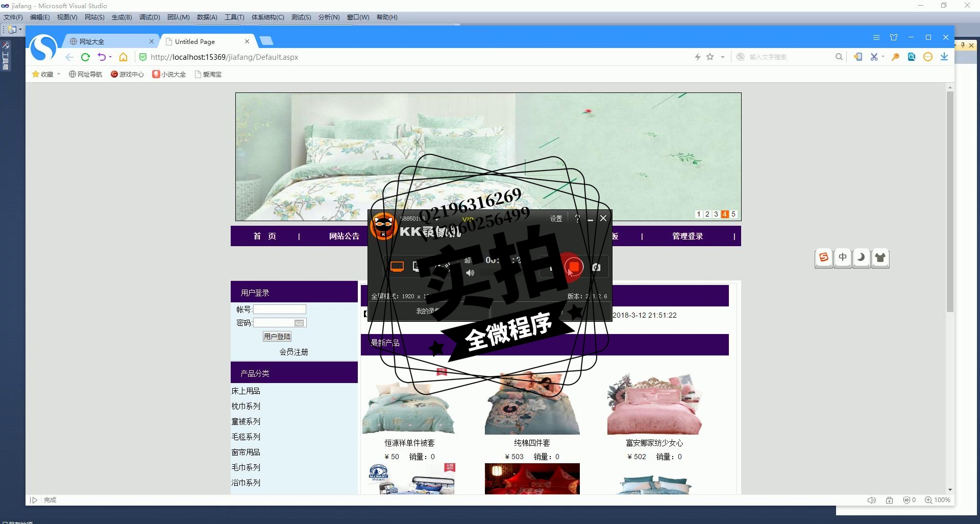The width and height of the screenshot is (980, 524).
Task: Open the 床上用品 category
Action: tap(246, 391)
